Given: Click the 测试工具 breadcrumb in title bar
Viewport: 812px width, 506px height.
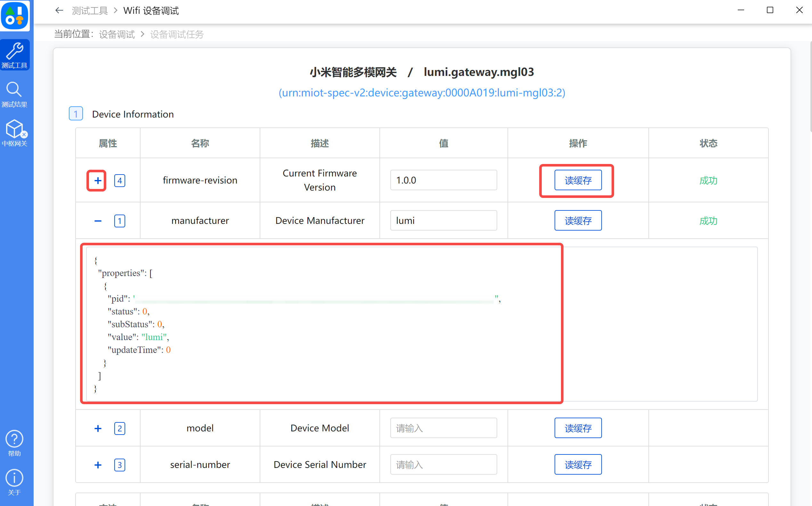Looking at the screenshot, I should point(90,11).
